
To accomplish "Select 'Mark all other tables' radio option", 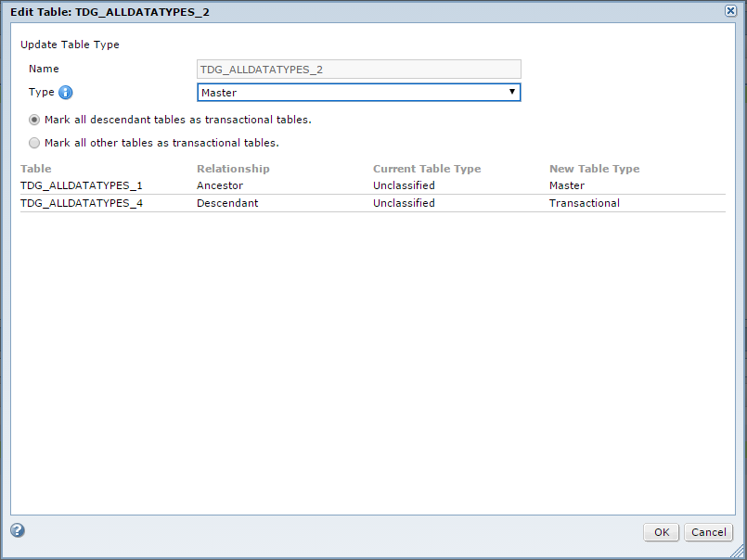I will pos(34,143).
